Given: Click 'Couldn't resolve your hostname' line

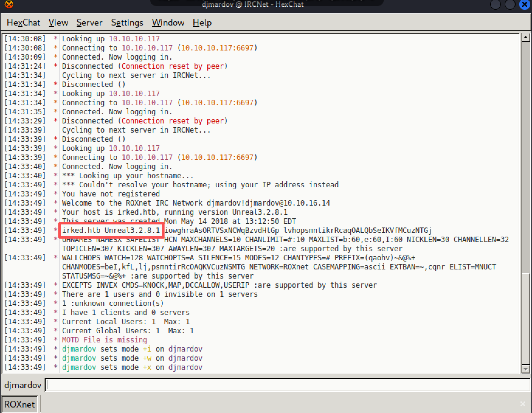Looking at the screenshot, I should [x=200, y=185].
